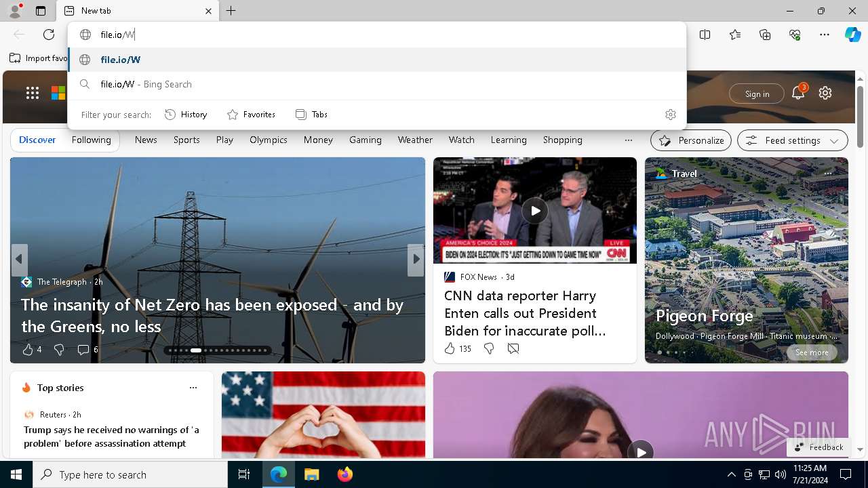This screenshot has height=488, width=868.
Task: Open the Learning category
Action: click(x=509, y=140)
